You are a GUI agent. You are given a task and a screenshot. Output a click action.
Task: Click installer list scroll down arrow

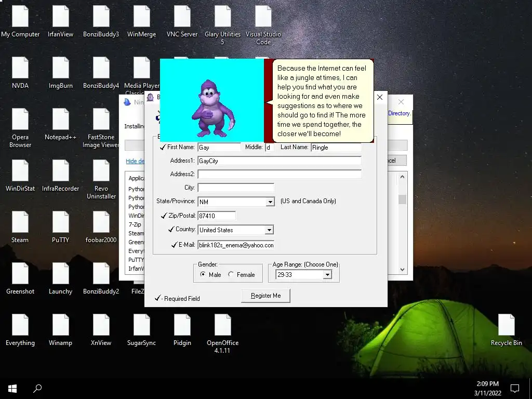(x=403, y=270)
